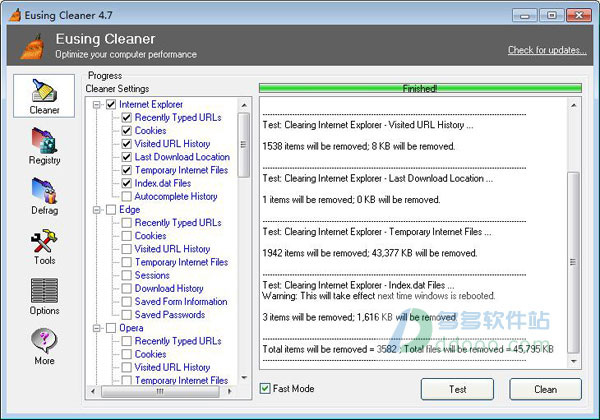Select the Internet Explorer tree label

tap(151, 104)
